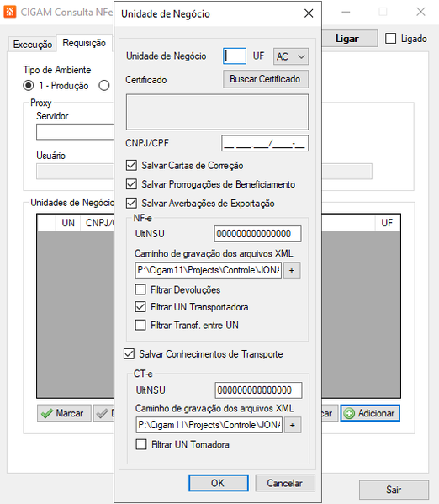Switch to the Execução tab
The image size is (439, 504).
pos(33,45)
